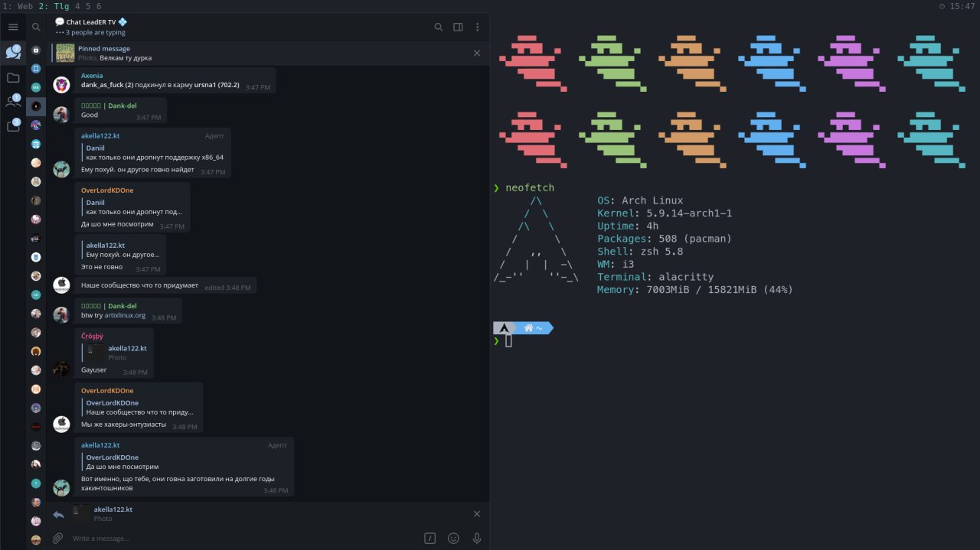Open the personal chats folder with badge 1

pos(13,101)
